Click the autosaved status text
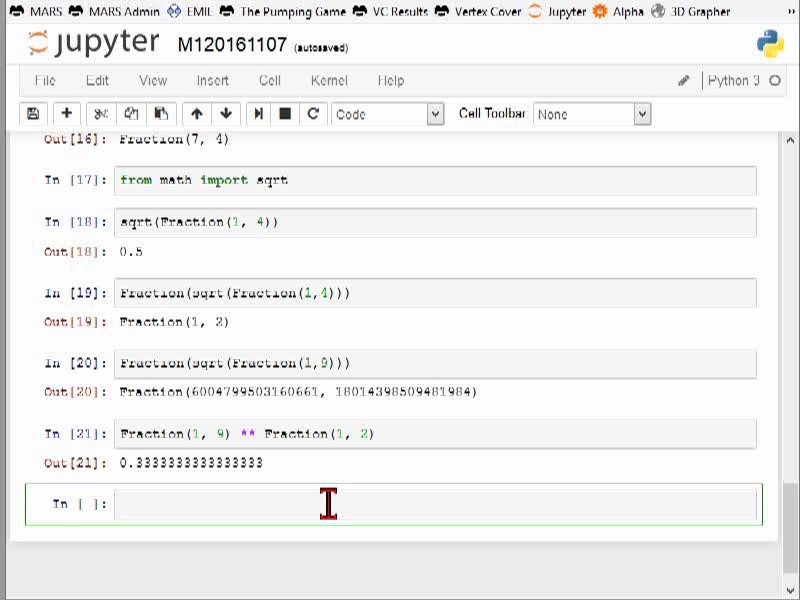This screenshot has height=600, width=800. click(321, 48)
